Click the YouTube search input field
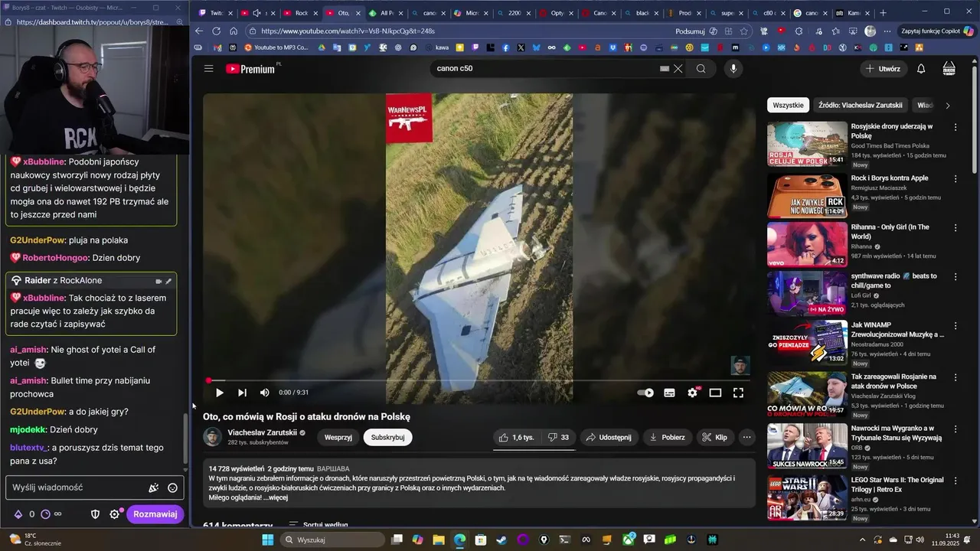 click(x=547, y=69)
